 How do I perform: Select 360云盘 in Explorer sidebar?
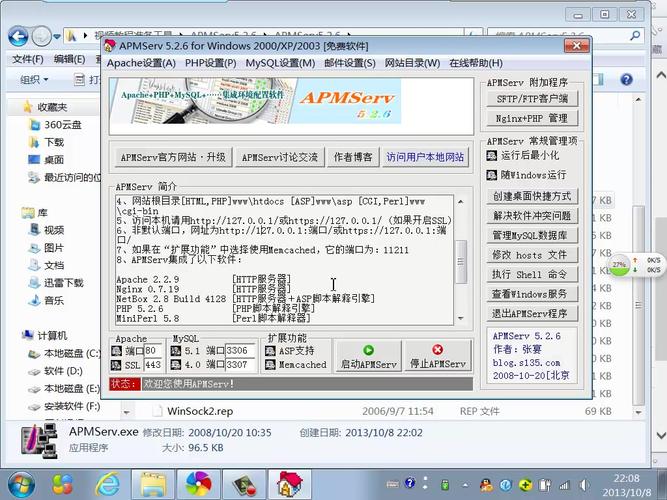click(x=55, y=125)
